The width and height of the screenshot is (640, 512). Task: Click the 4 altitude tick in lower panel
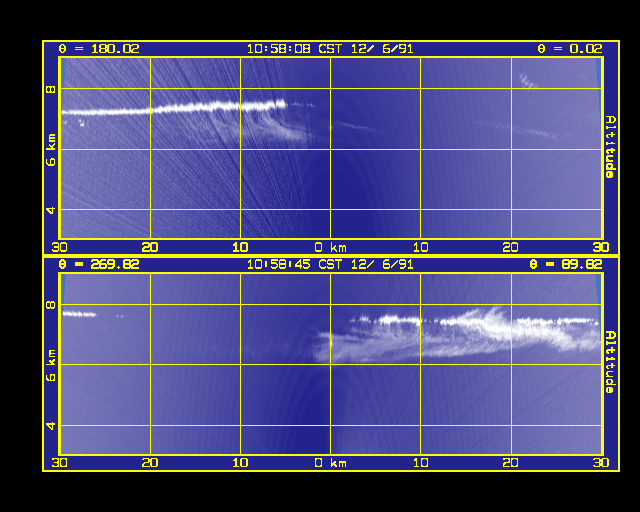(51, 426)
